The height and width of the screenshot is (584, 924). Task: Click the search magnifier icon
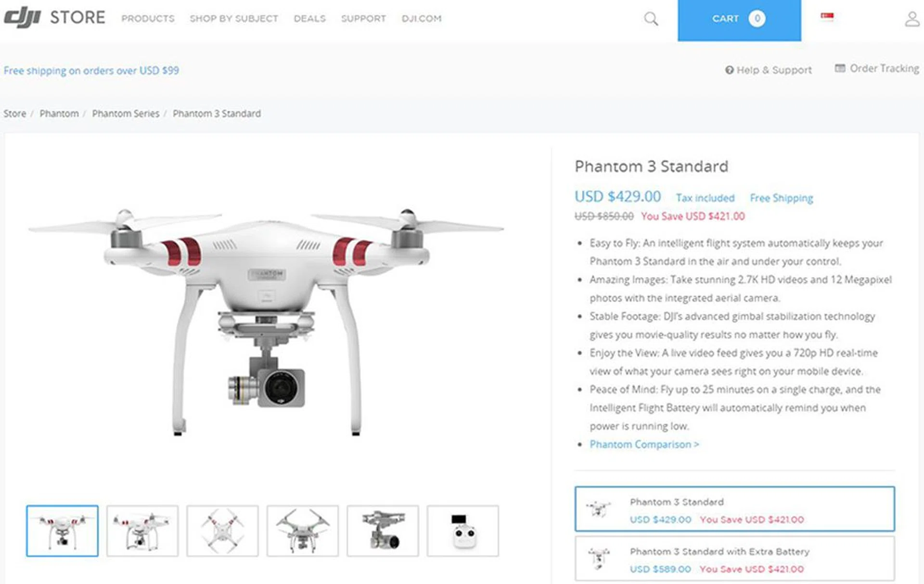point(651,19)
